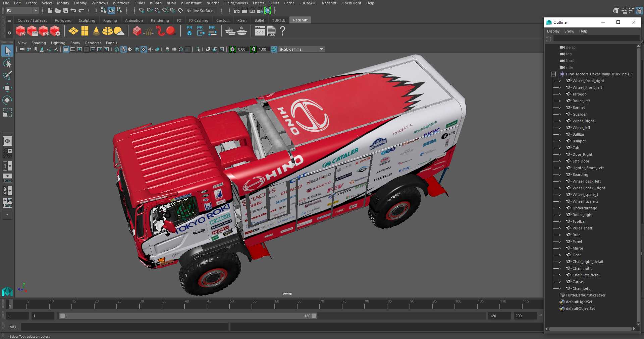Toggle use all lights in viewport
The image size is (644, 339).
tap(150, 49)
